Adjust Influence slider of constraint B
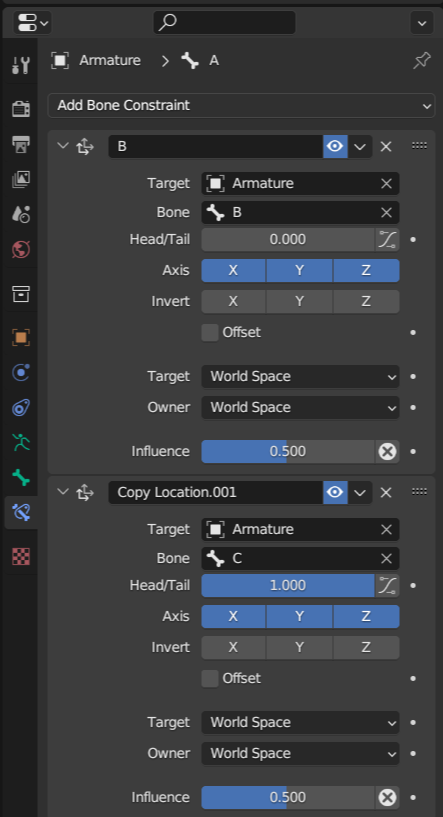The image size is (443, 817). coord(288,451)
